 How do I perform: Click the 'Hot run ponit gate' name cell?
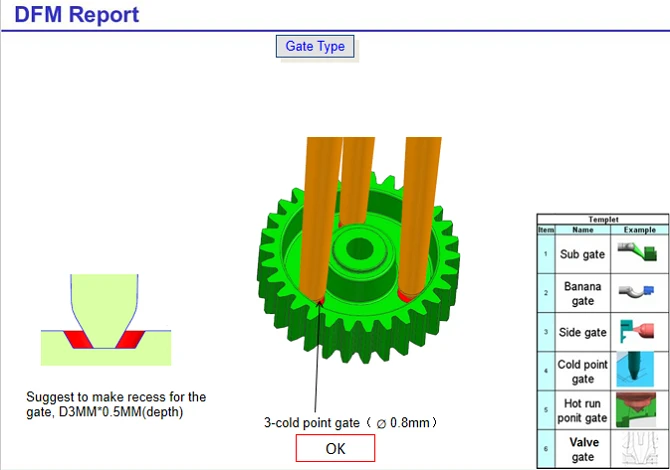582,410
